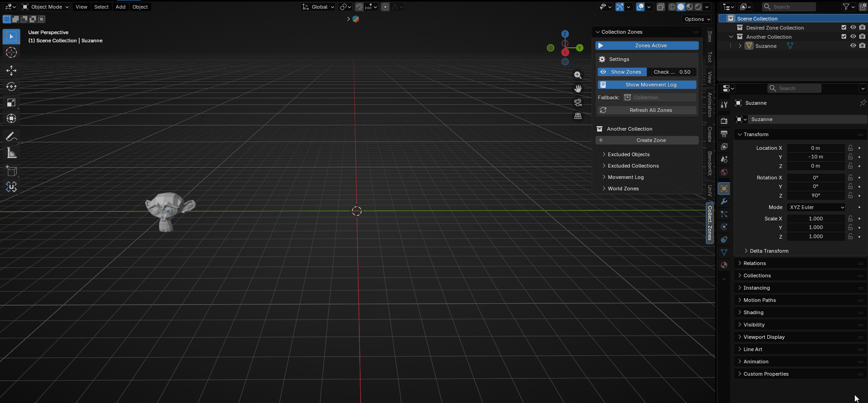Open Global transform orientation dropdown
The height and width of the screenshot is (403, 868).
pyautogui.click(x=318, y=7)
